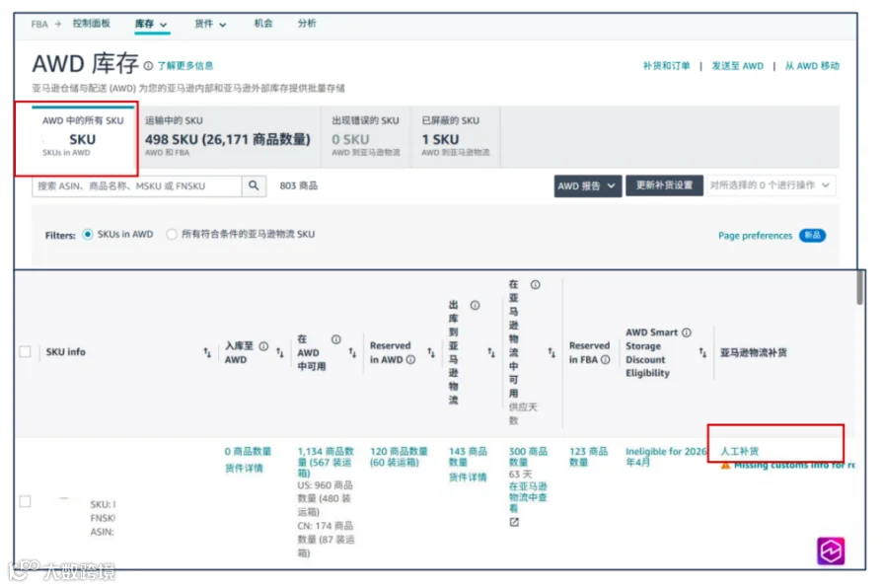Open the 了解更多信息 link
The image size is (883, 588).
pos(185,66)
